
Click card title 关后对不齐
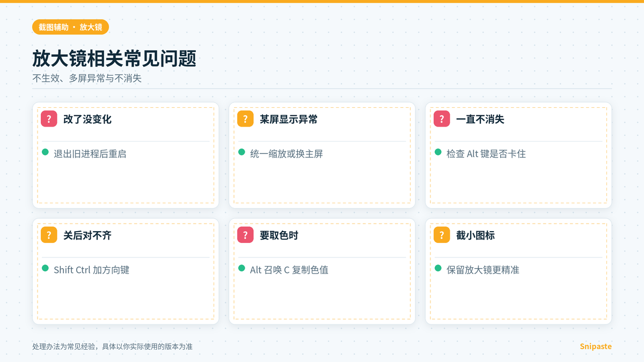pos(87,235)
